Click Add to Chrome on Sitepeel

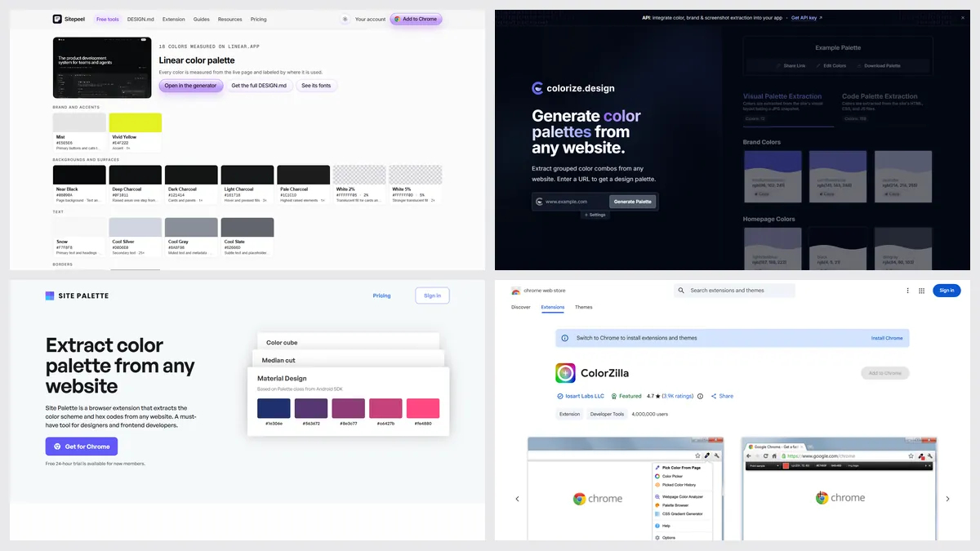click(x=416, y=19)
